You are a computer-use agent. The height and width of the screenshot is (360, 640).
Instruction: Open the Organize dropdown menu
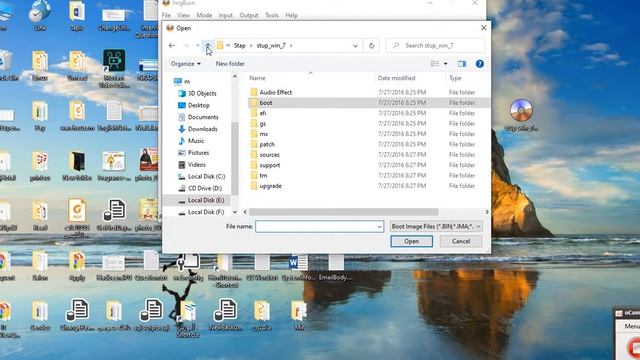(x=186, y=64)
